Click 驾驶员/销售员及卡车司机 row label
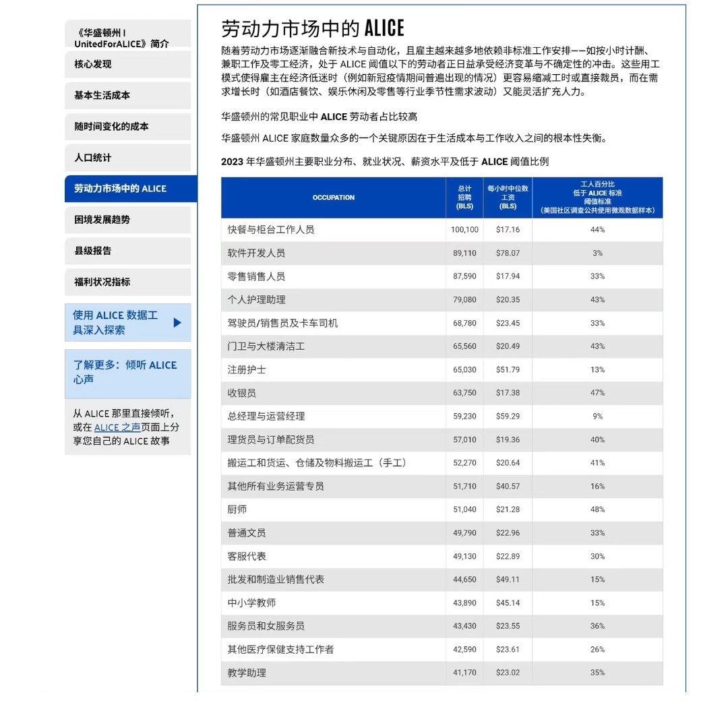The width and height of the screenshot is (728, 701). (x=282, y=323)
